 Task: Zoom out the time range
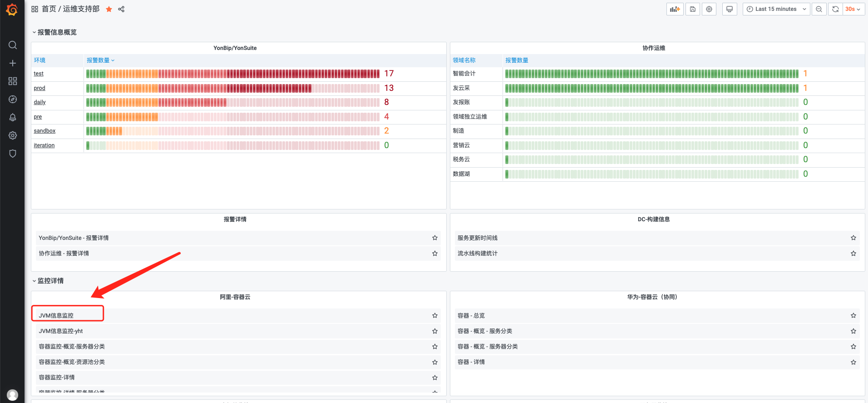pyautogui.click(x=819, y=9)
